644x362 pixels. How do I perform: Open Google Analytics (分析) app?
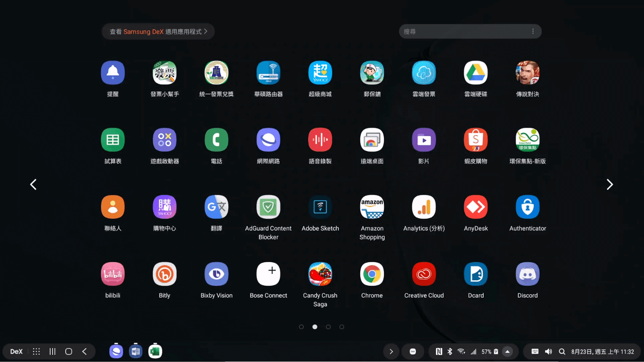tap(424, 207)
